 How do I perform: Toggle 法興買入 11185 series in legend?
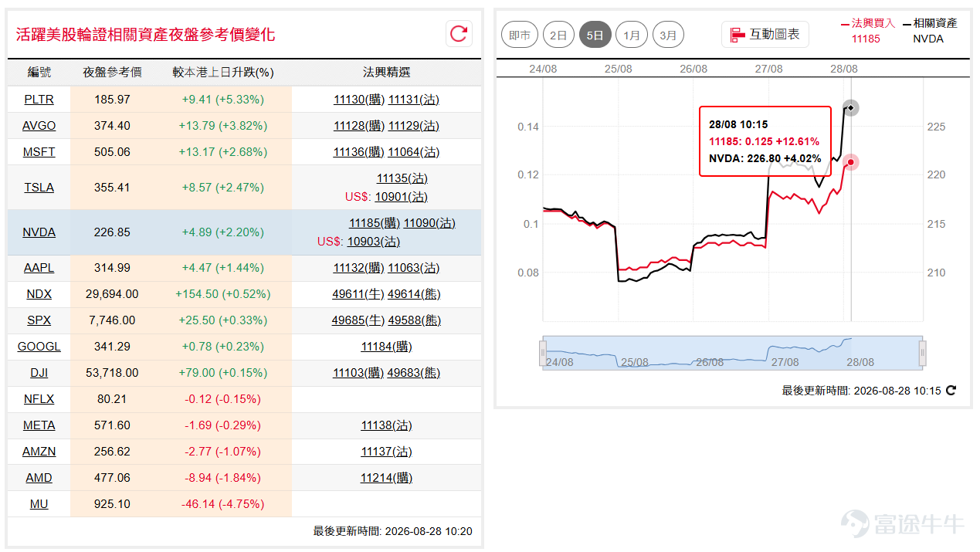(867, 31)
